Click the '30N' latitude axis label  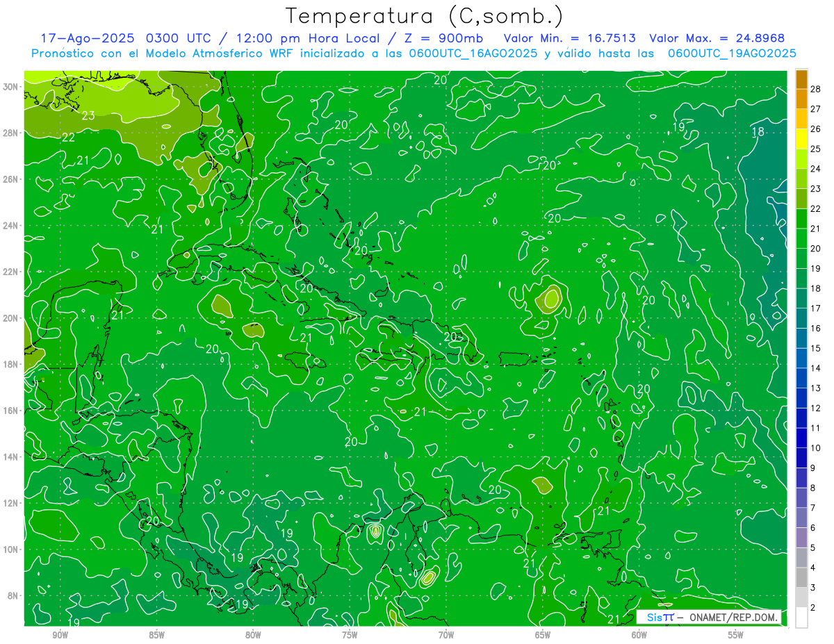pos(11,86)
